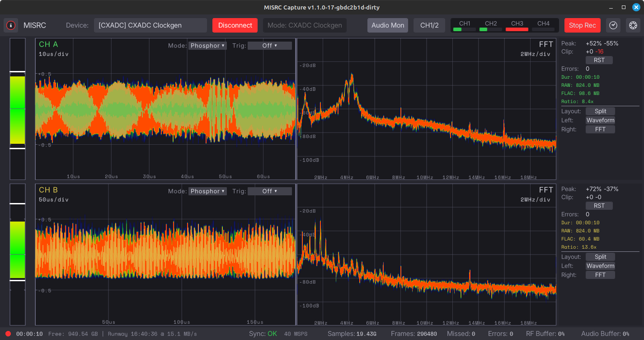Click CH B FLAC: 60.4 MB value

(x=580, y=239)
